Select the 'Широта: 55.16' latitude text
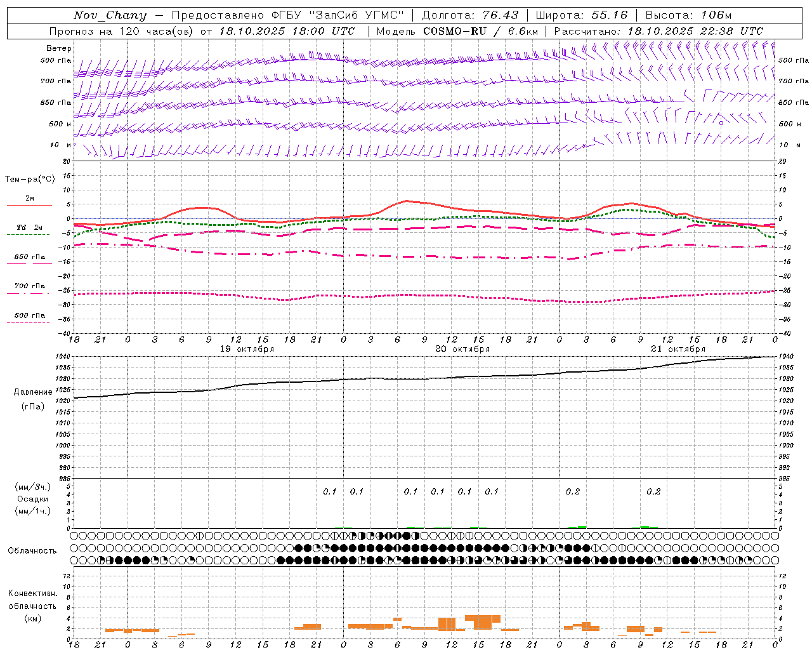 coord(582,15)
